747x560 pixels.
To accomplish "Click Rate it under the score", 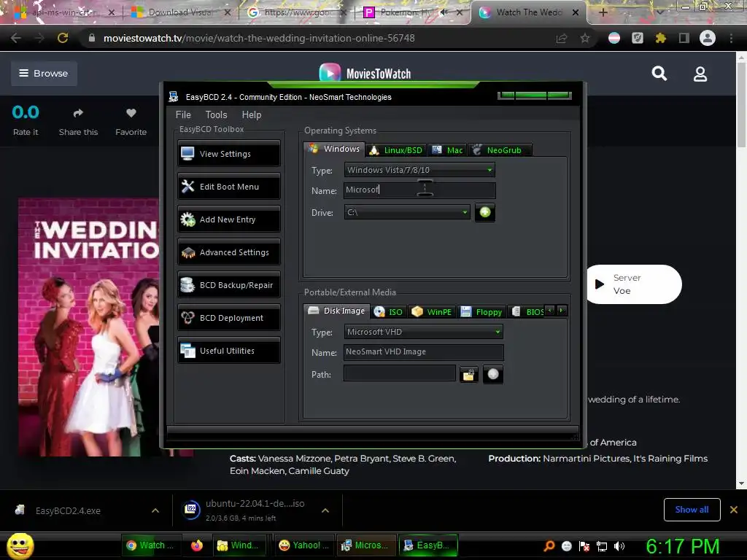I will (x=26, y=133).
